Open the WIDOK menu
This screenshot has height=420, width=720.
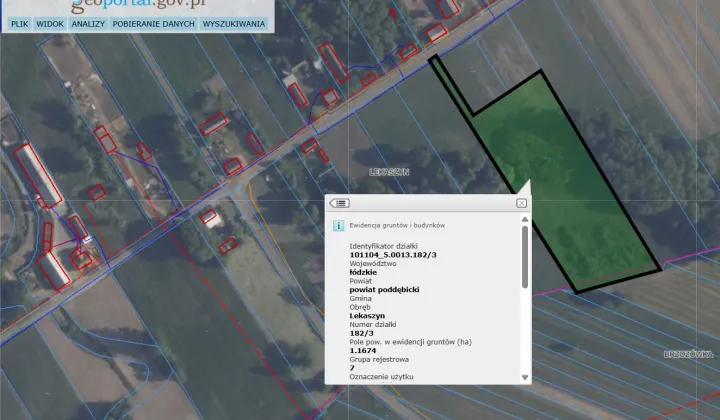point(50,24)
